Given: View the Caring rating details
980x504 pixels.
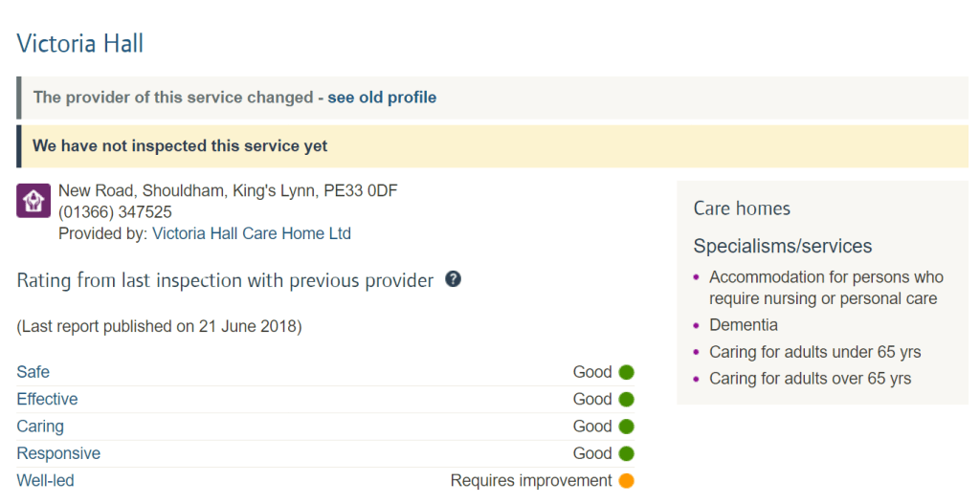Looking at the screenshot, I should click(40, 427).
